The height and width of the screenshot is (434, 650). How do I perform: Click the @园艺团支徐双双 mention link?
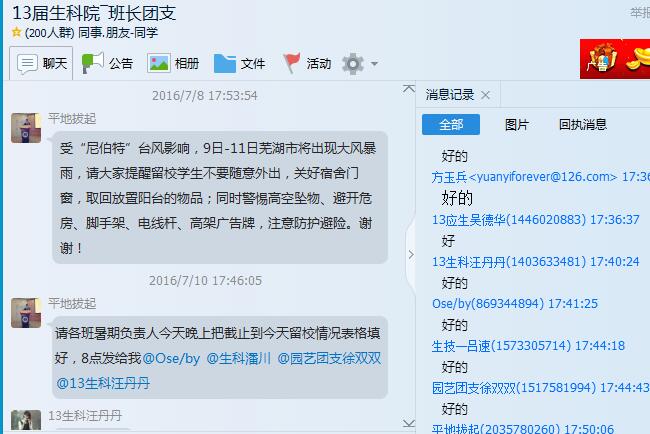coord(329,358)
